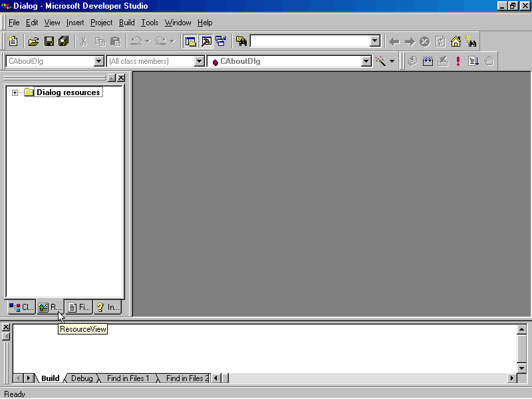Click the Save All icon

pos(64,41)
